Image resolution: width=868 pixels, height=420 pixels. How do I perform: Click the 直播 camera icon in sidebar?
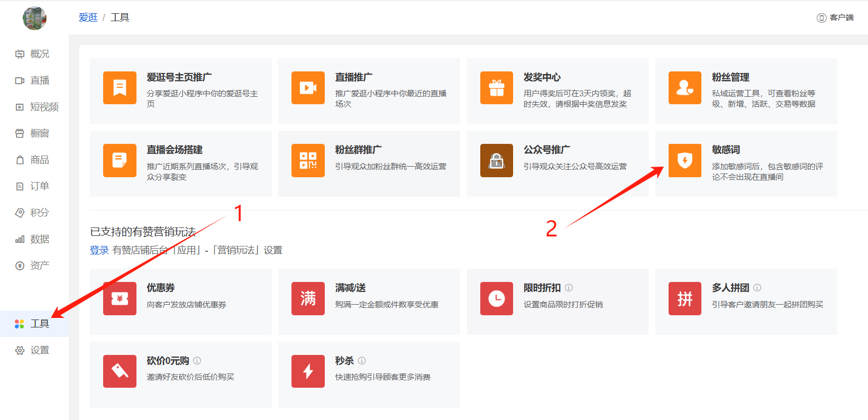click(x=20, y=80)
